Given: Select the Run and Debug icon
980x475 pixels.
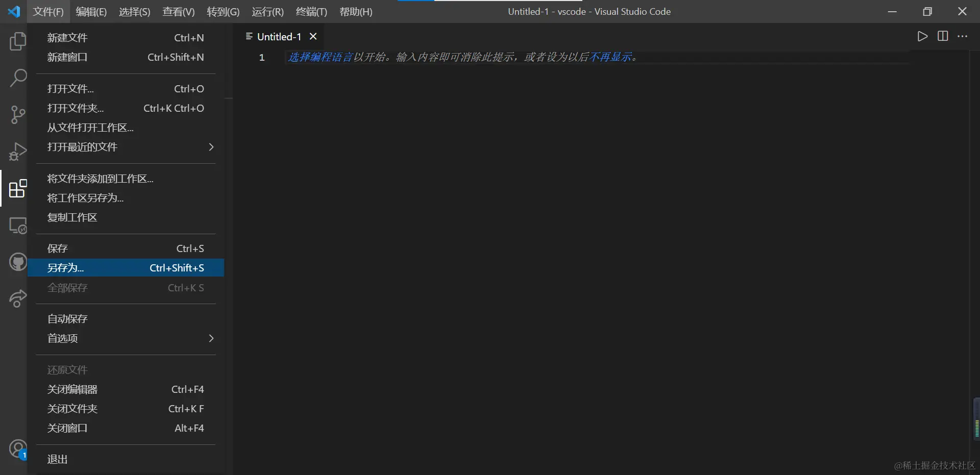Looking at the screenshot, I should (x=18, y=151).
